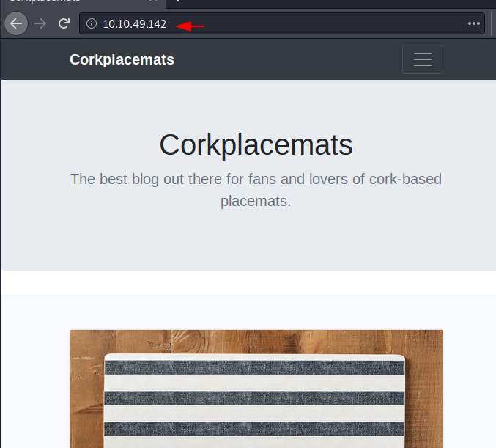Expand the hamburger navigation menu
Screen dimensions: 496x448
[x=422, y=59]
